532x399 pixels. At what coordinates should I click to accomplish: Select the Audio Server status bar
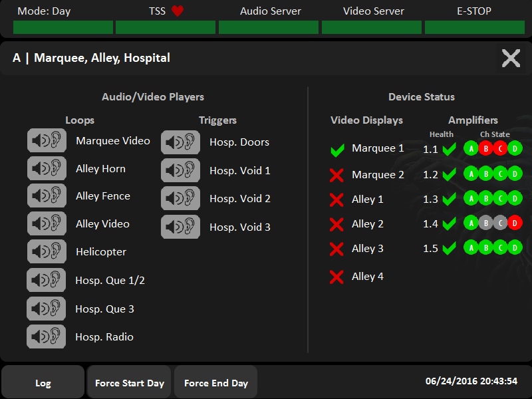(270, 27)
